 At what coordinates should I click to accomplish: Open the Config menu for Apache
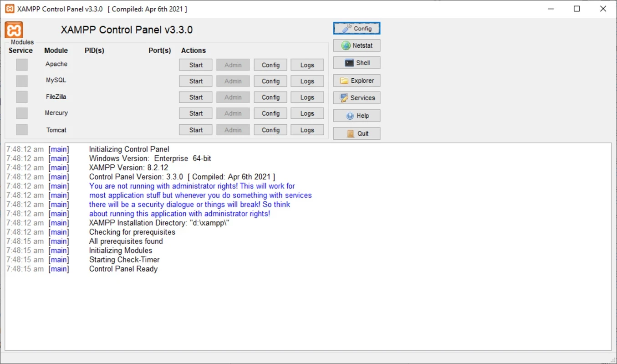point(270,65)
